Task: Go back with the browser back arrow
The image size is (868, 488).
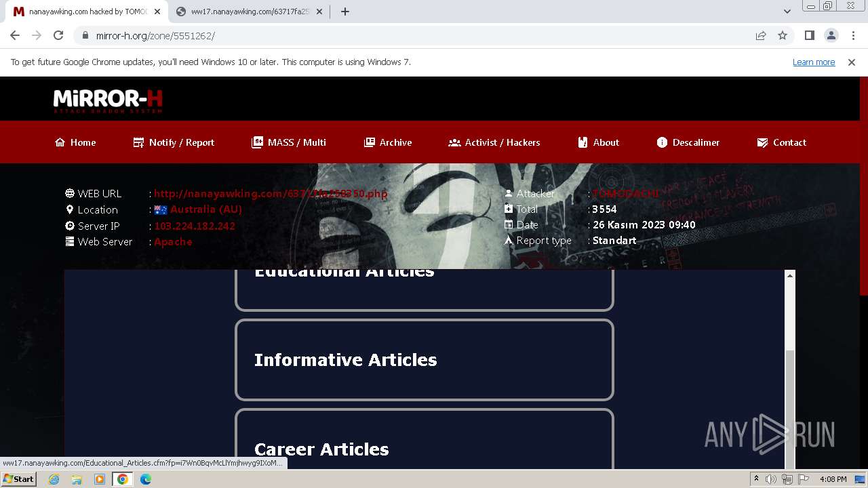Action: 15,35
